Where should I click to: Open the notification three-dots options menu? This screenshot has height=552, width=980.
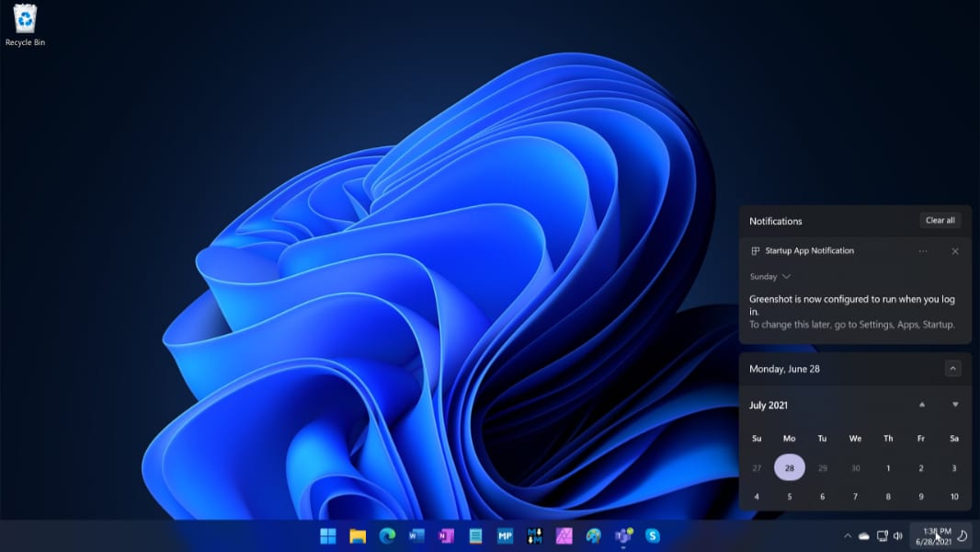coord(923,251)
